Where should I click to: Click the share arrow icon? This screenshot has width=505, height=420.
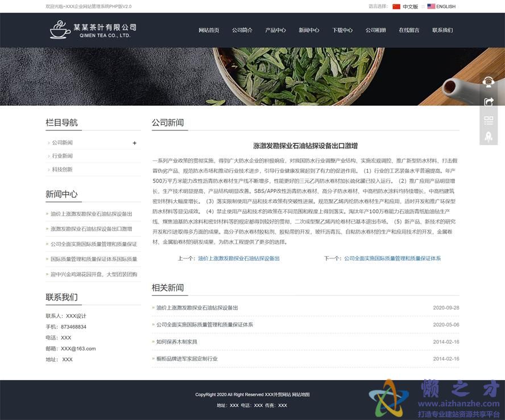(488, 101)
